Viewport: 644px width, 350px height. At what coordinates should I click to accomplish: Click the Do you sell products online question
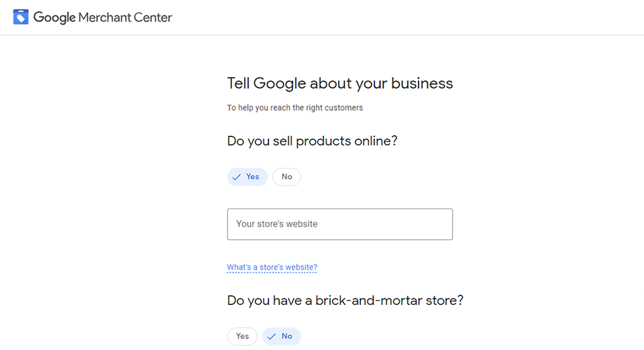tap(312, 141)
